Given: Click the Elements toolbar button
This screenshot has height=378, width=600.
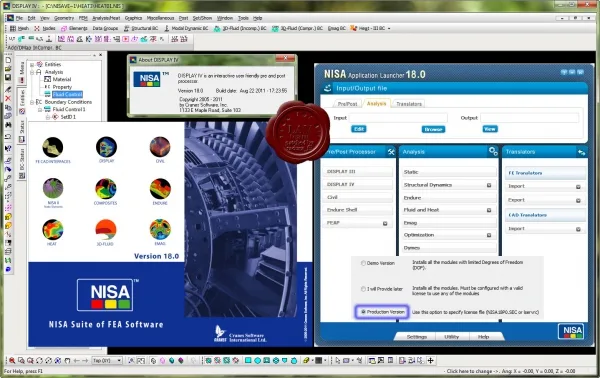Looking at the screenshot, I should coord(74,28).
